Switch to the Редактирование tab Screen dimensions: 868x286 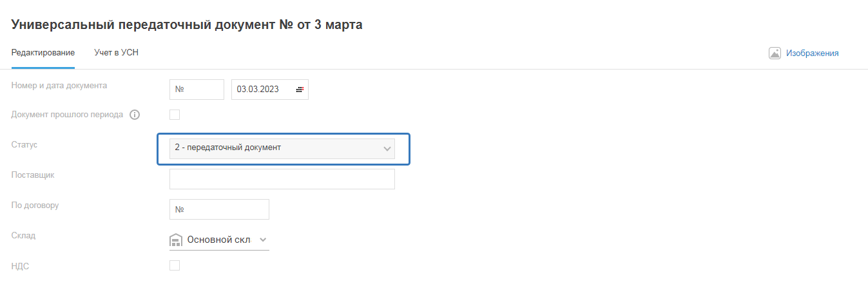43,53
